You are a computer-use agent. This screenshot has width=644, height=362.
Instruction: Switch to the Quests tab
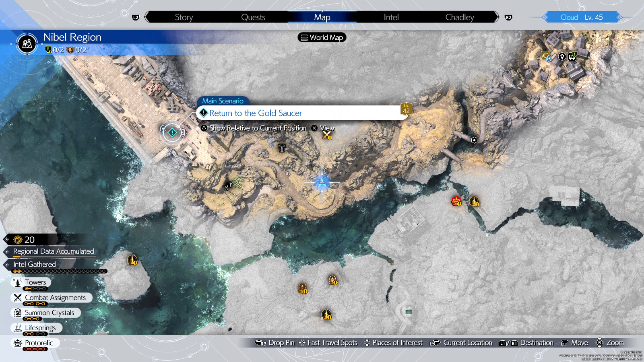tap(253, 17)
